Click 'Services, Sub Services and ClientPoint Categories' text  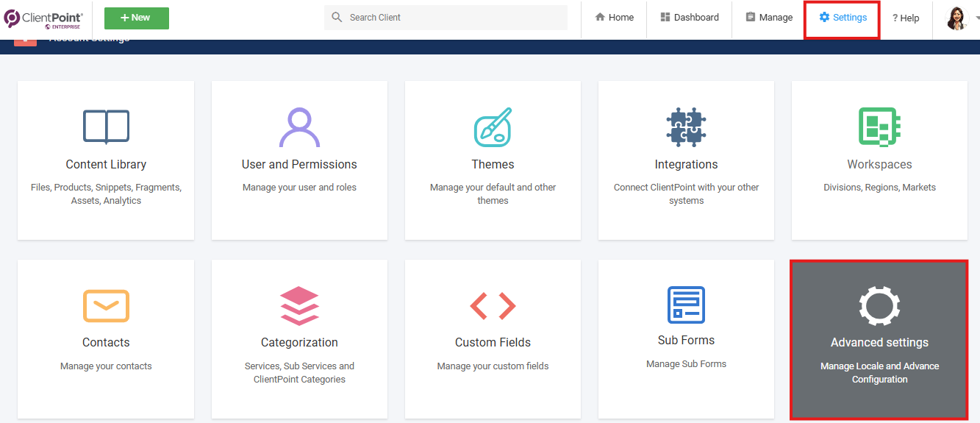299,373
